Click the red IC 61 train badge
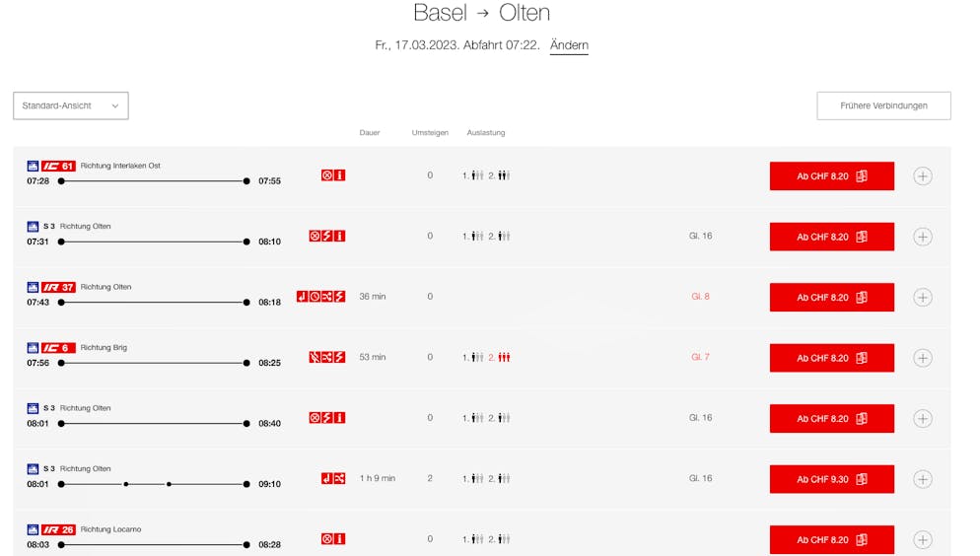Viewport: 980px width, 556px height. 58,167
